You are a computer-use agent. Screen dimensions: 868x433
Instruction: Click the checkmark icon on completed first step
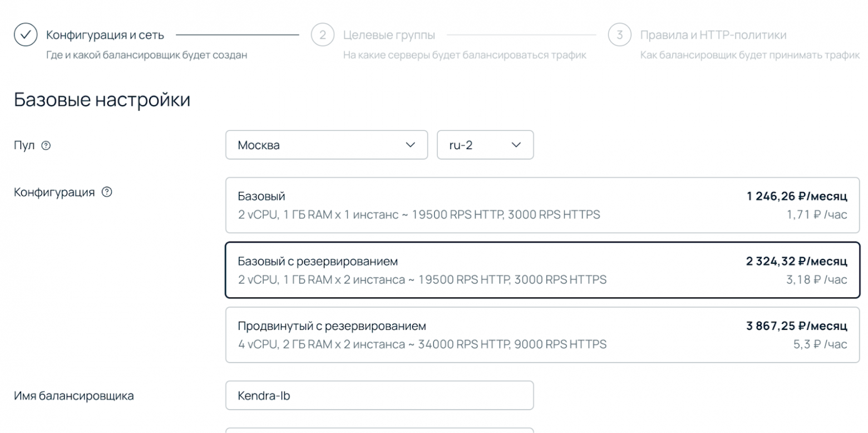pos(24,35)
